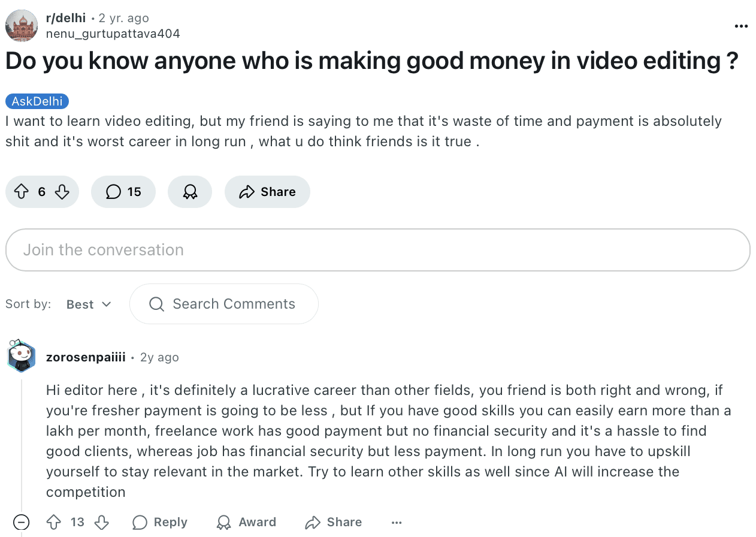The width and height of the screenshot is (756, 537).
Task: Open nenu_gurtupattava404's profile
Action: pos(113,34)
